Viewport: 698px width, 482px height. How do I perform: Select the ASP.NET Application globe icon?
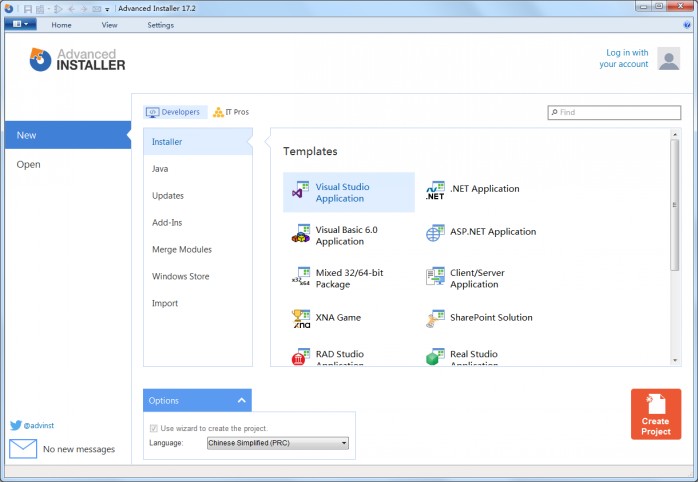(x=435, y=232)
